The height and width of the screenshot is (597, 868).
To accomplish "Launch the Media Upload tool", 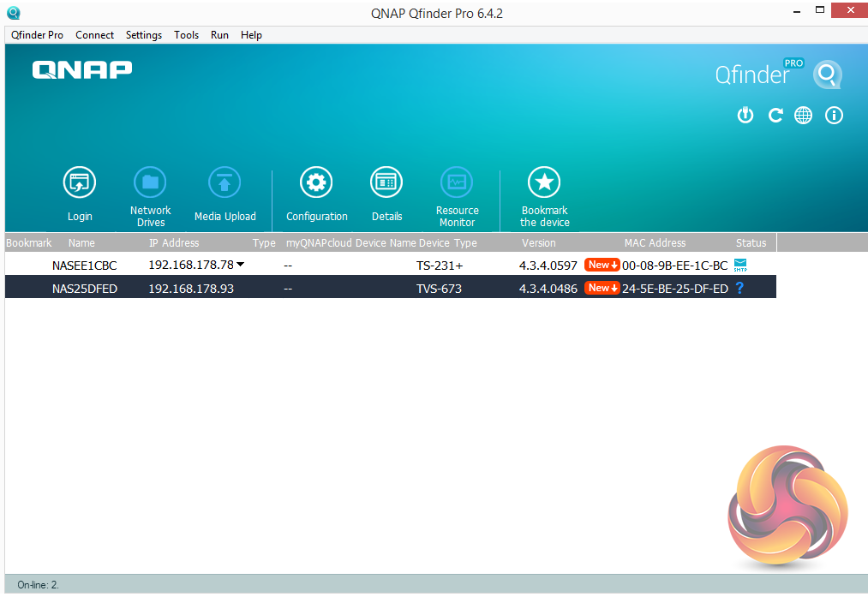I will 224,182.
